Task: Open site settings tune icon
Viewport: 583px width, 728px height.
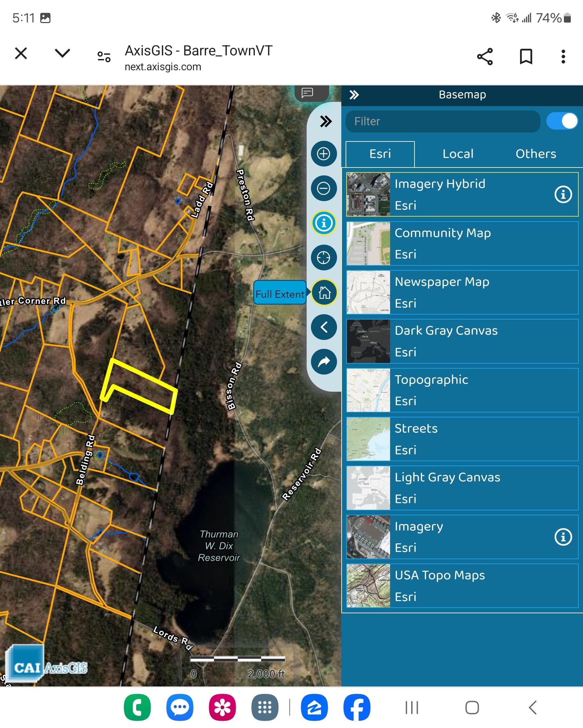Action: 104,57
